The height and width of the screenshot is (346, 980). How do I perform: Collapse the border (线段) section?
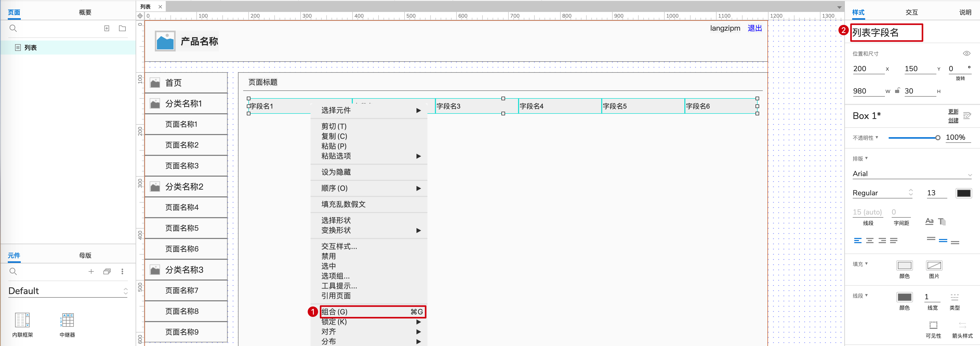tap(866, 295)
